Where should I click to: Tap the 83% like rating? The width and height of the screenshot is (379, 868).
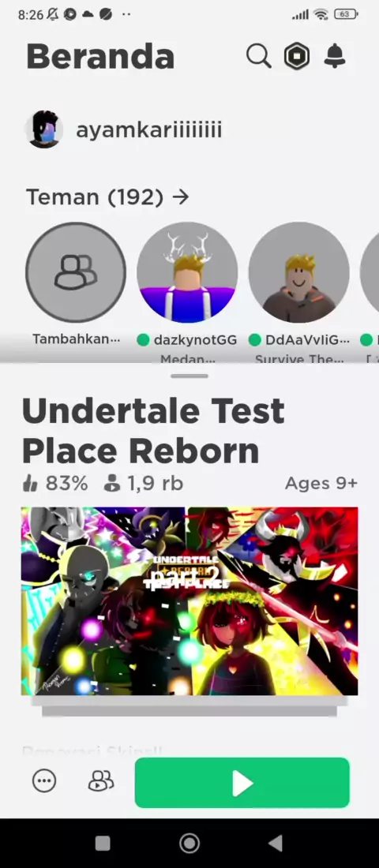tap(54, 484)
